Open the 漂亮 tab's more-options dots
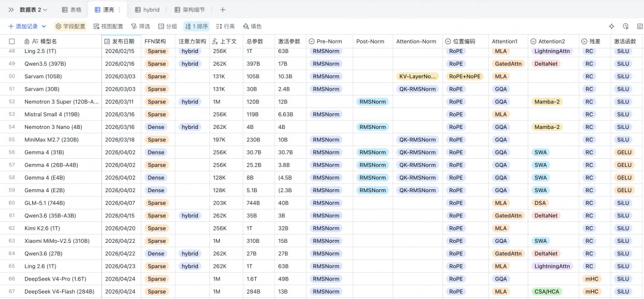The image size is (644, 299). click(x=119, y=10)
